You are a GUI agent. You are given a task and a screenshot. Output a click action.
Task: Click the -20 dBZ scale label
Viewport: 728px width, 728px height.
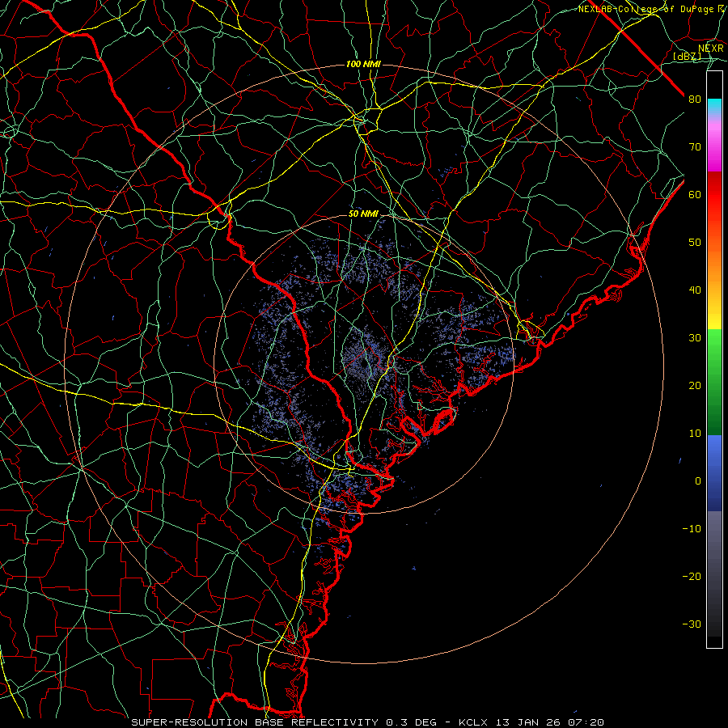tap(692, 576)
